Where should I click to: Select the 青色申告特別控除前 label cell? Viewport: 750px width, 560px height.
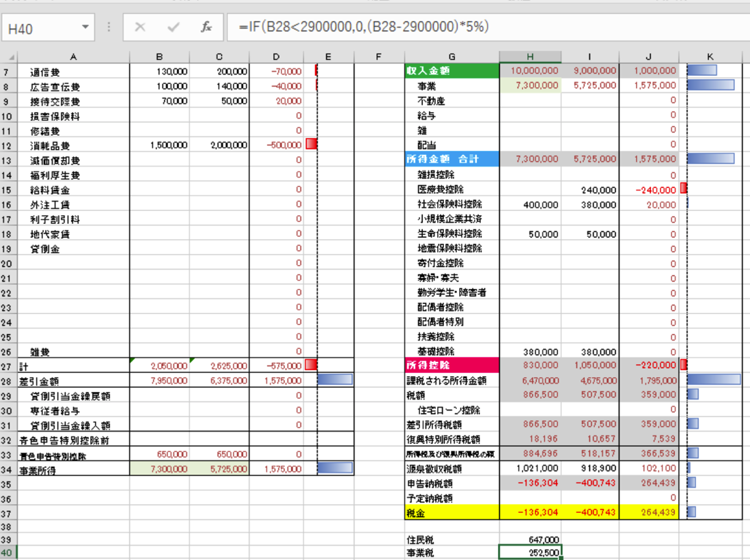point(73,440)
